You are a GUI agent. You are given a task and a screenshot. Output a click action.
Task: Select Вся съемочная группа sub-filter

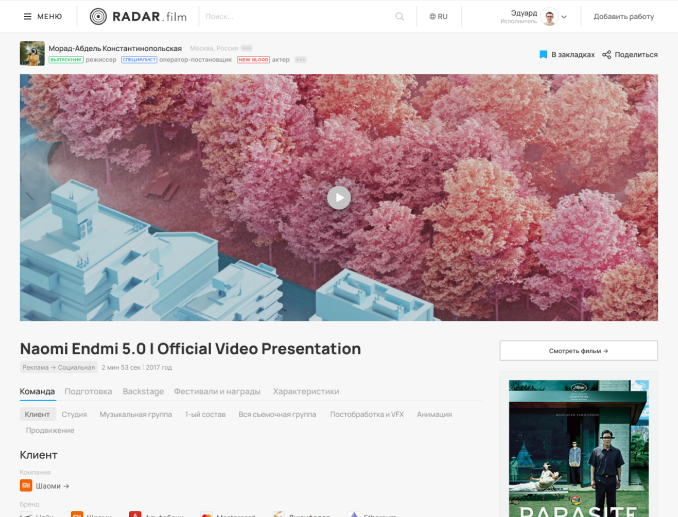point(277,414)
